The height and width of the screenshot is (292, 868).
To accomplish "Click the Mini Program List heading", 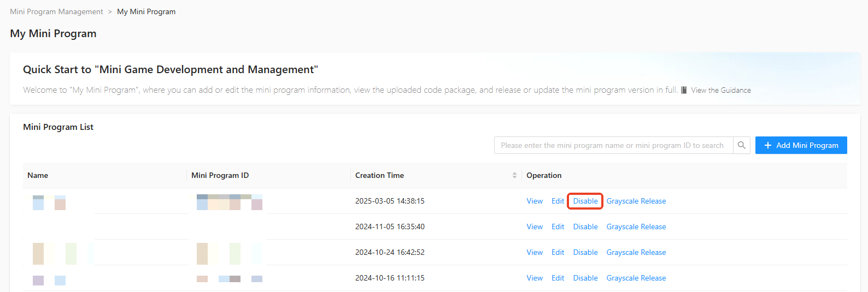I will pos(58,127).
